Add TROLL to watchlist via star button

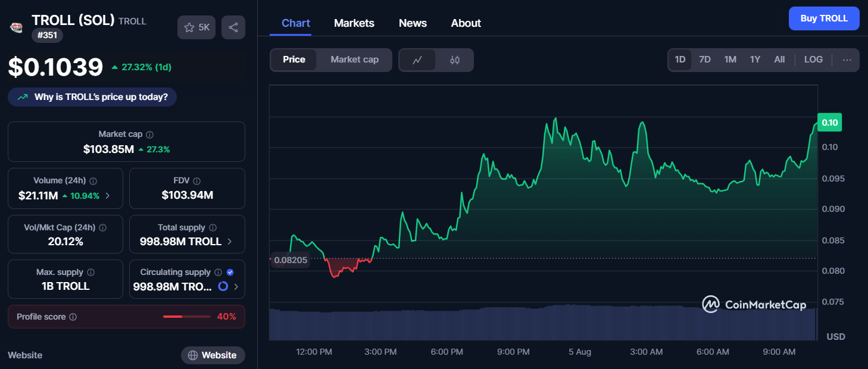197,27
